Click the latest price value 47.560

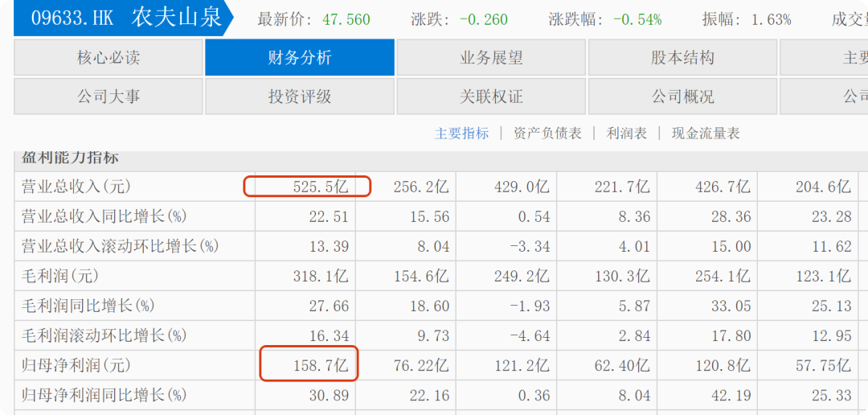tap(346, 19)
